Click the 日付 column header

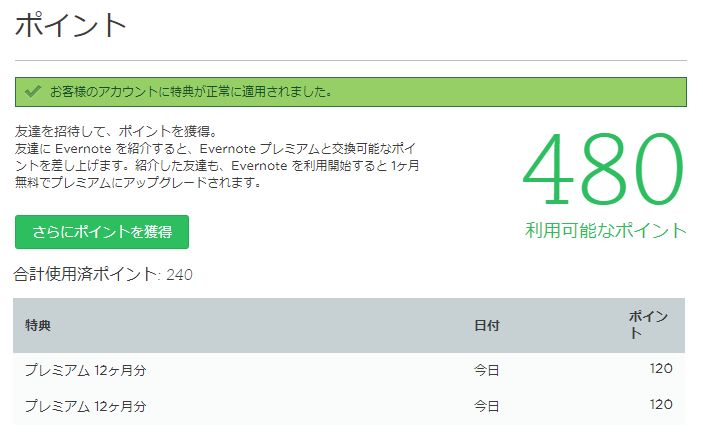click(x=486, y=325)
